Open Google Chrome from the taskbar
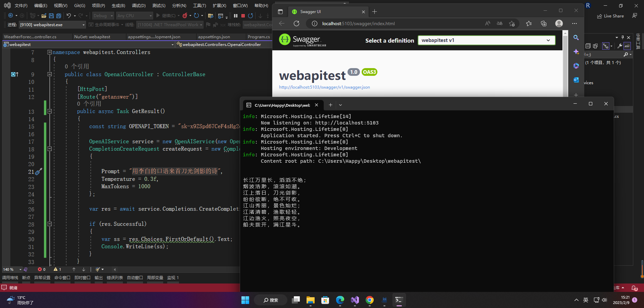The image size is (644, 308). [370, 300]
